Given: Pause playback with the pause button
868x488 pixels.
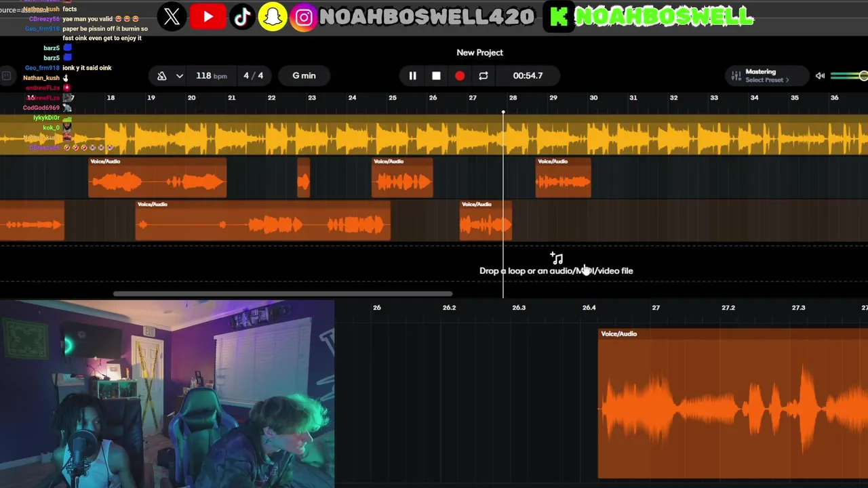Looking at the screenshot, I should click(412, 76).
